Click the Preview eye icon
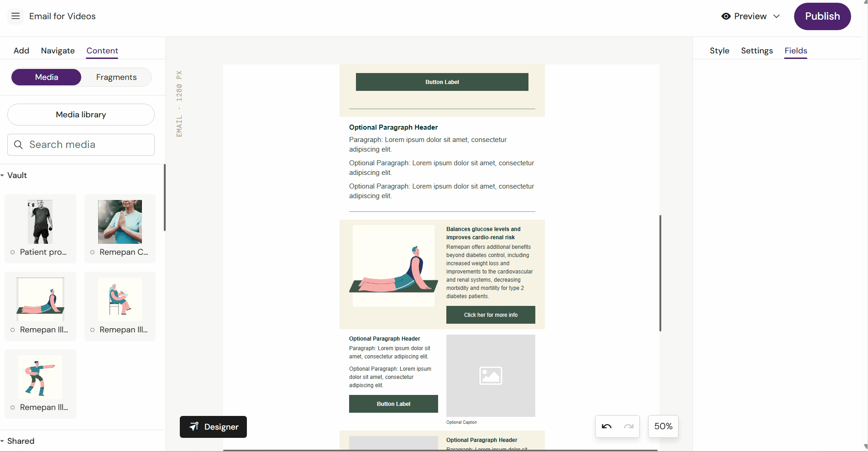Image resolution: width=868 pixels, height=452 pixels. tap(726, 16)
